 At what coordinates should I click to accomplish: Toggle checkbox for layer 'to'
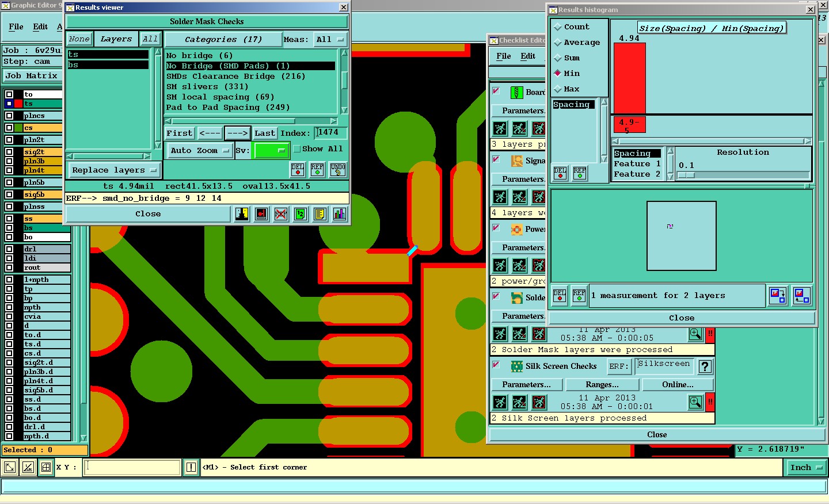tap(9, 94)
